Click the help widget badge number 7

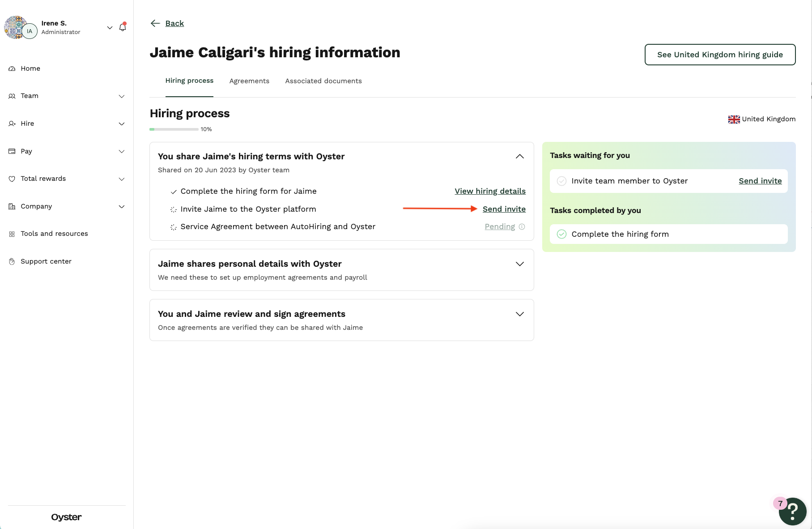click(x=780, y=503)
